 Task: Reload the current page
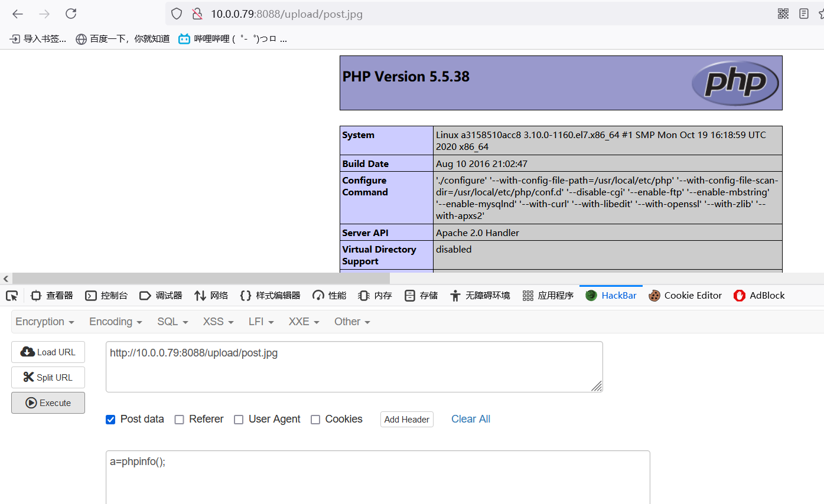71,14
